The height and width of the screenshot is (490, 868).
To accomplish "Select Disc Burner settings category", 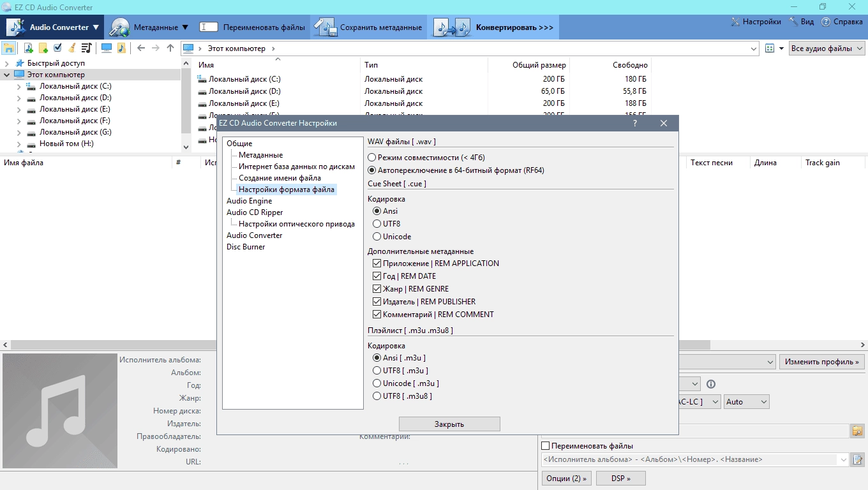I will [x=246, y=247].
